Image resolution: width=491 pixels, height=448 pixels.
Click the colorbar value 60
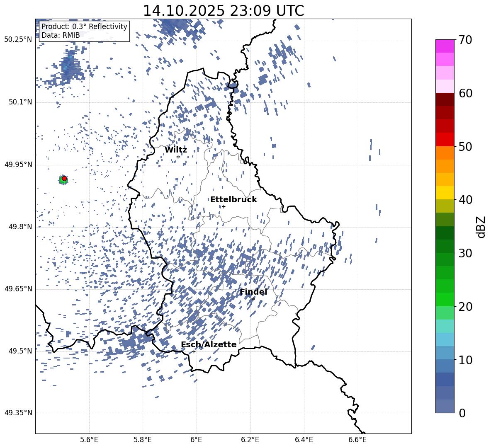pyautogui.click(x=465, y=93)
